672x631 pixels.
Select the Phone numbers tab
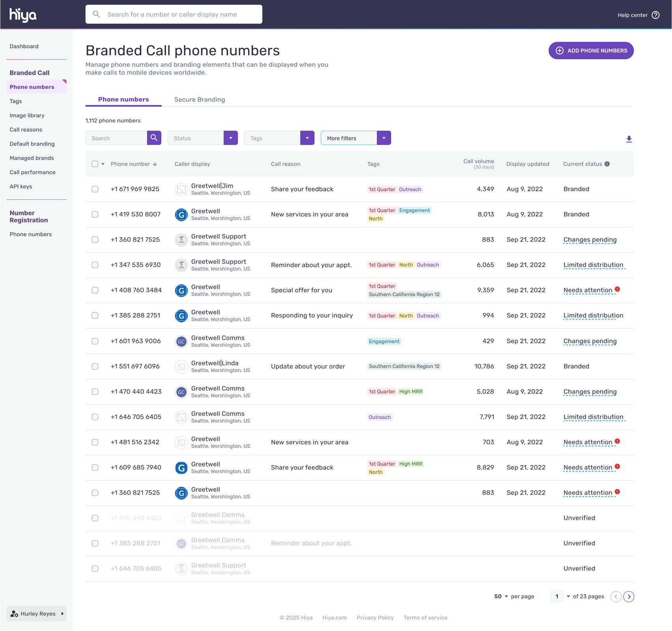pos(124,100)
